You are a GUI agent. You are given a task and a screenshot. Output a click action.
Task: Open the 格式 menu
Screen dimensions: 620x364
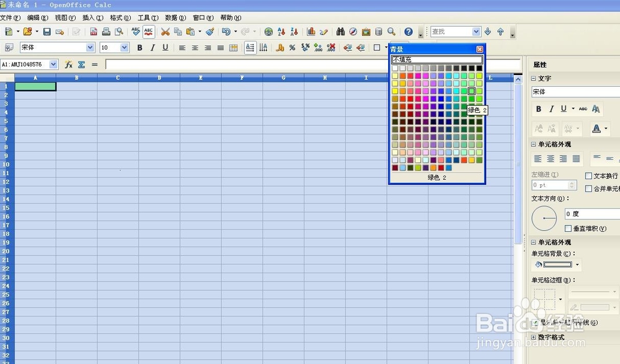tap(120, 18)
